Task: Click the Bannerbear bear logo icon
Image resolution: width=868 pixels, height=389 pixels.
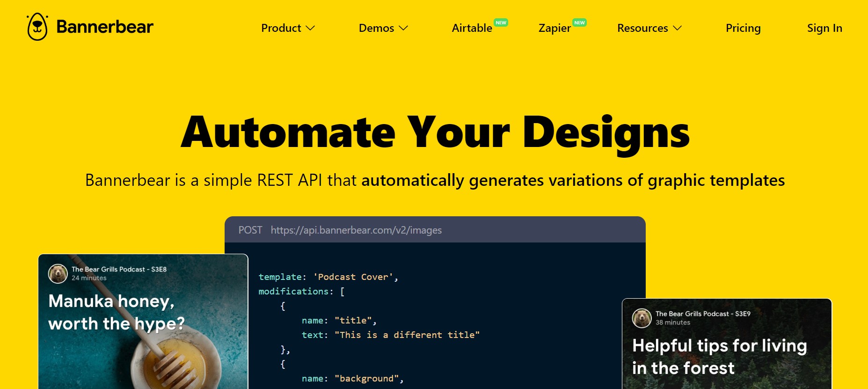Action: coord(37,27)
